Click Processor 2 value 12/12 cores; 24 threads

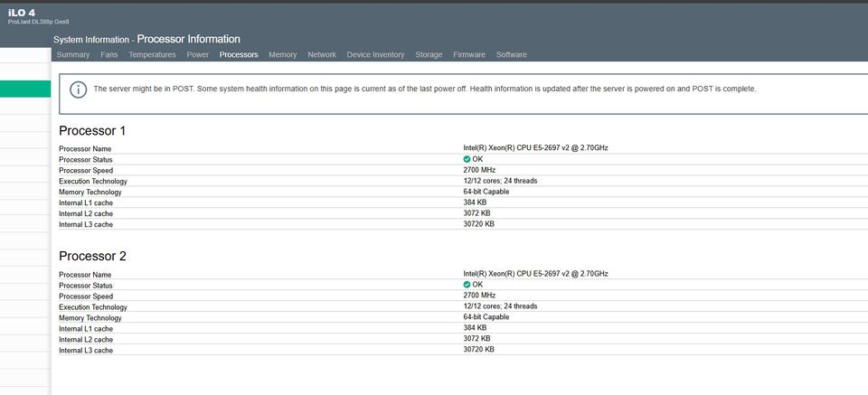coord(500,306)
